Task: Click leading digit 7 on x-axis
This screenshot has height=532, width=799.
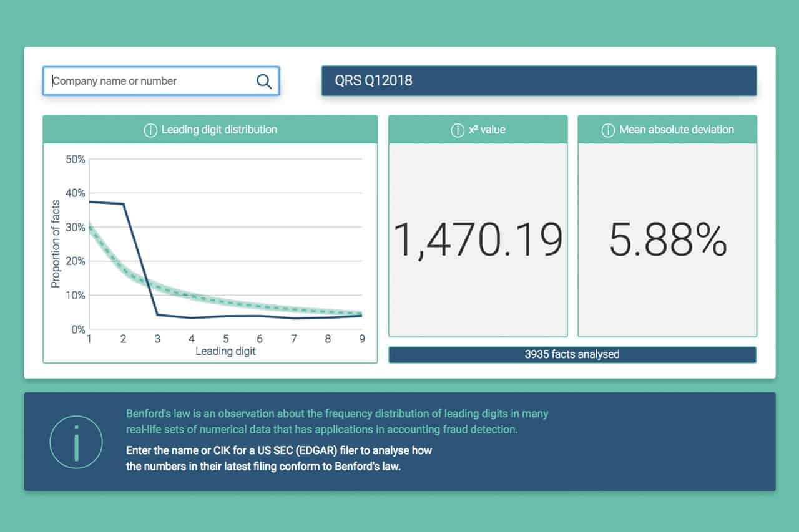Action: click(x=293, y=339)
